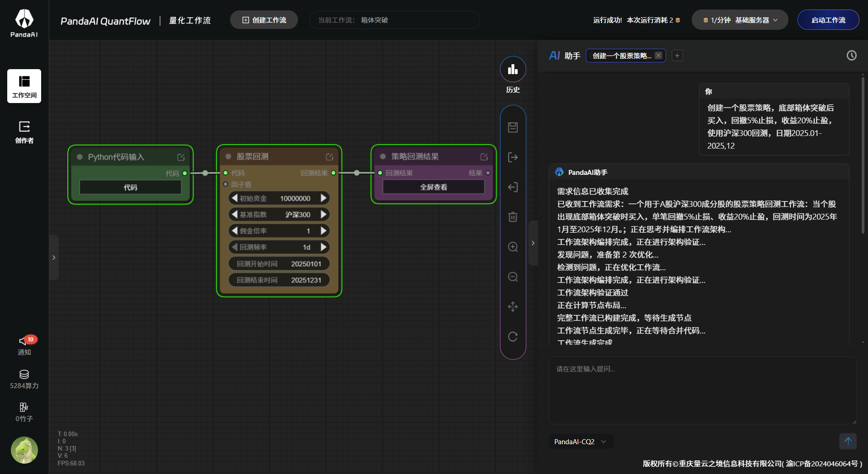Open the 1/分钟 基础服务器 dropdown
Image resolution: width=868 pixels, height=474 pixels.
coord(740,20)
